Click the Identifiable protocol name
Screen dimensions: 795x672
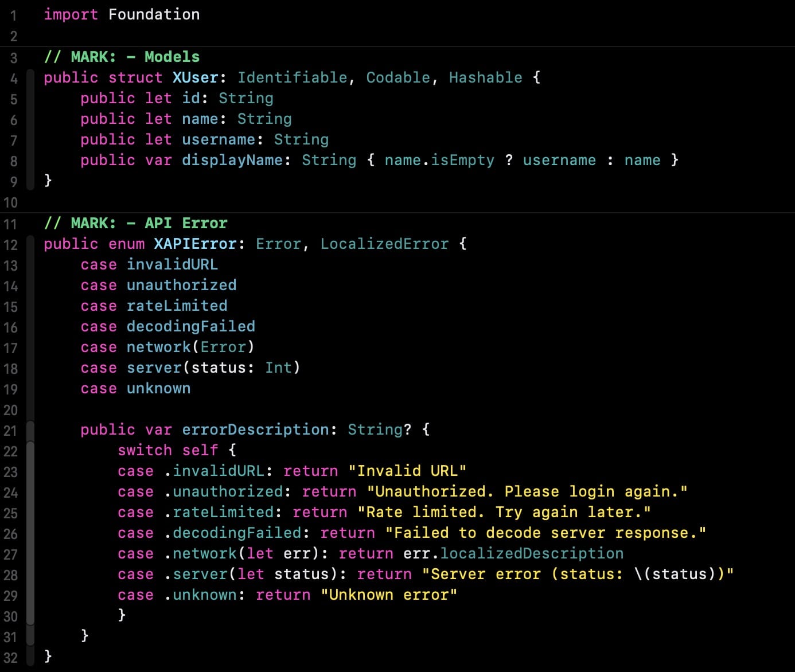(x=293, y=77)
